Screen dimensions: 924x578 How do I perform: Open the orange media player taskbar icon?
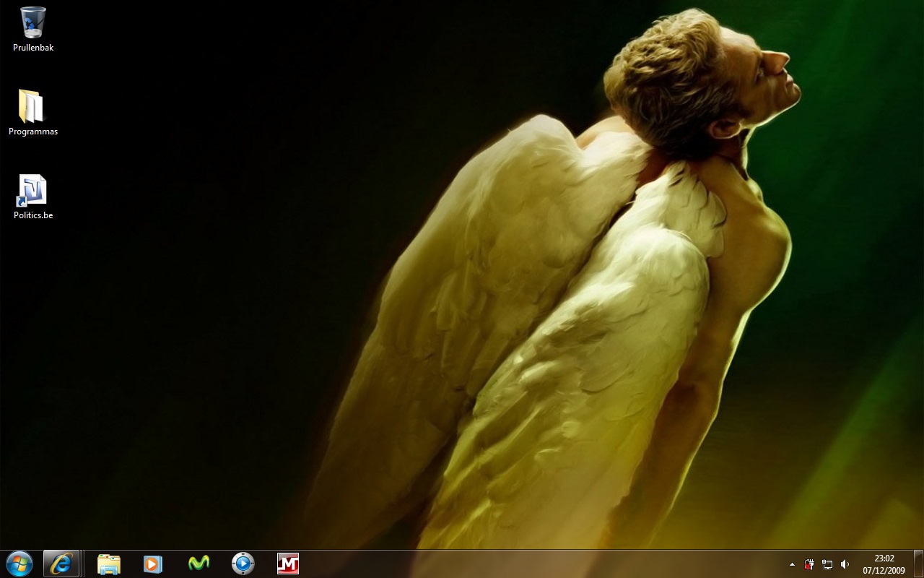coord(153,564)
